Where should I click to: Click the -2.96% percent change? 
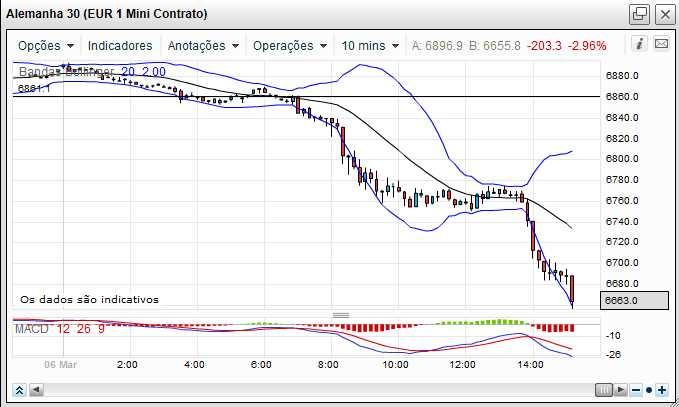(x=587, y=45)
